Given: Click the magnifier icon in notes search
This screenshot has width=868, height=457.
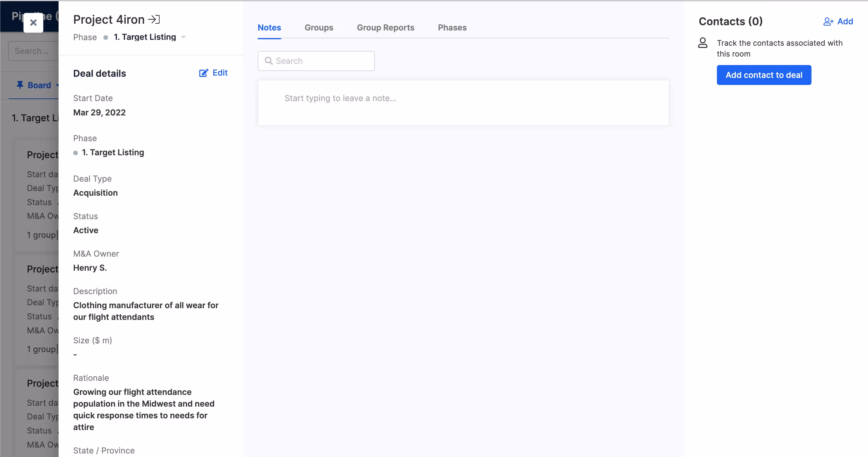Looking at the screenshot, I should point(269,61).
